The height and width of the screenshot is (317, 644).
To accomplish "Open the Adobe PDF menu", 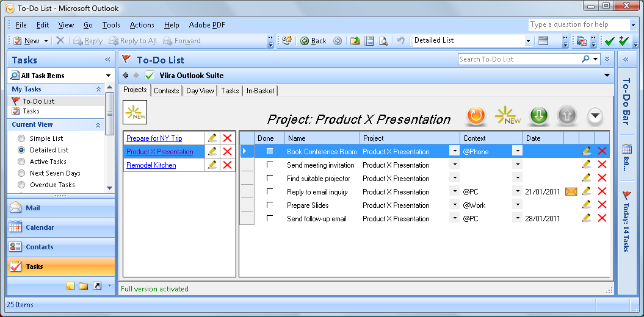I will coord(207,25).
